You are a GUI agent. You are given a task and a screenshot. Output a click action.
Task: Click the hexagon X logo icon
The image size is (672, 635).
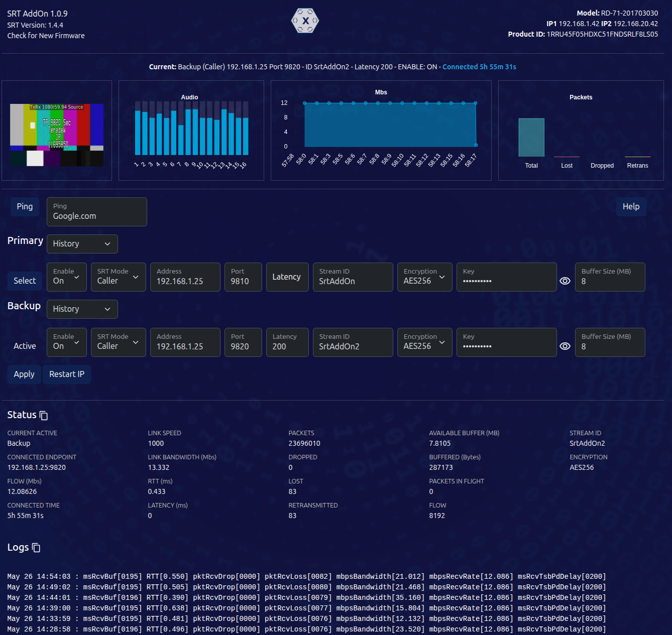coord(305,21)
